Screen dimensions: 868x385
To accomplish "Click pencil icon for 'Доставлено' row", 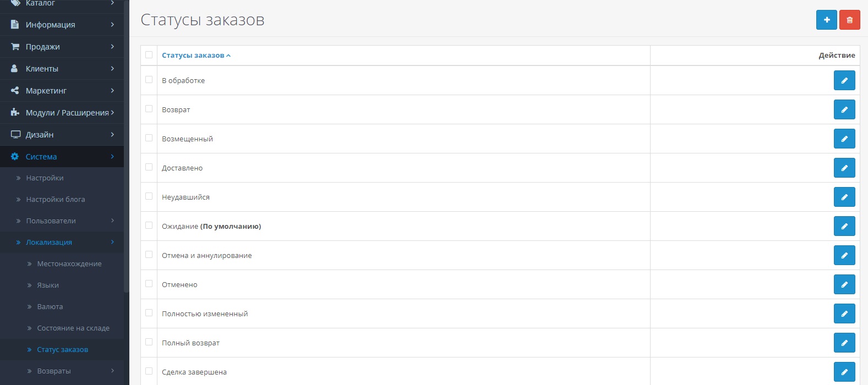I will tap(844, 168).
